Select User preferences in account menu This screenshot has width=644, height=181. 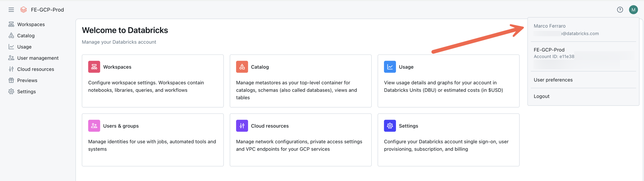(553, 80)
